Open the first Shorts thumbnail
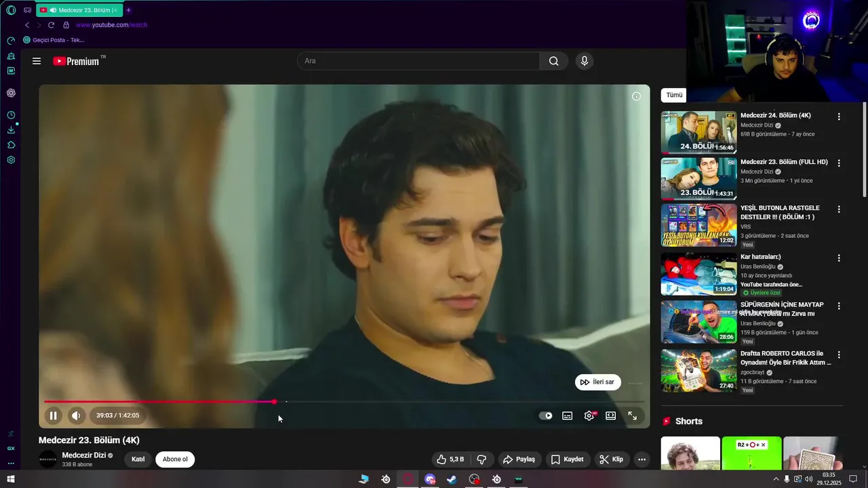 (690, 453)
